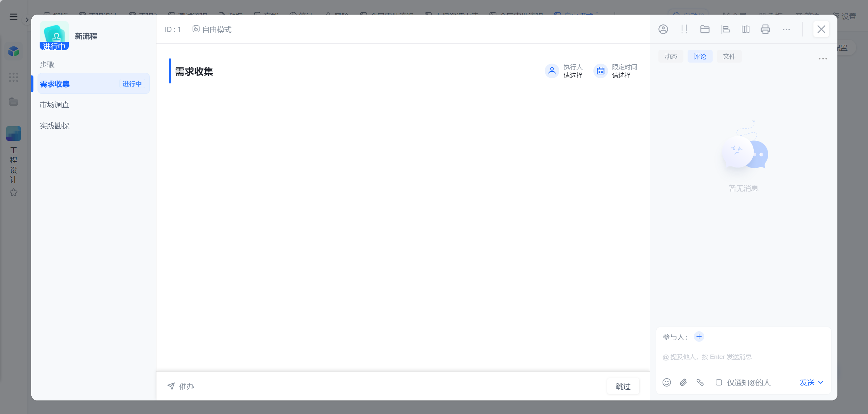
Task: Select the 需求收集 step
Action: (x=94, y=84)
